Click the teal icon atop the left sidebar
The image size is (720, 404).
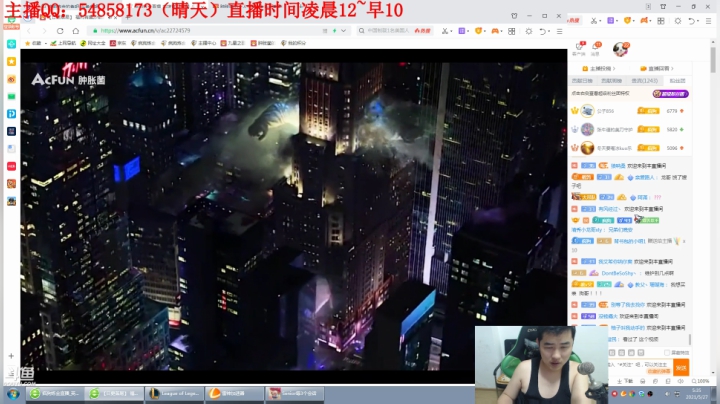[11, 44]
